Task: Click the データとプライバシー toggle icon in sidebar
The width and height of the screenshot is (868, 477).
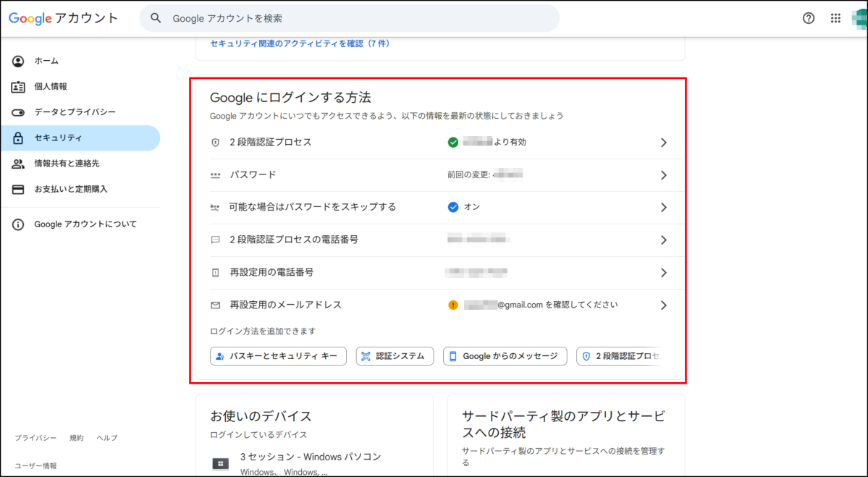Action: (18, 112)
